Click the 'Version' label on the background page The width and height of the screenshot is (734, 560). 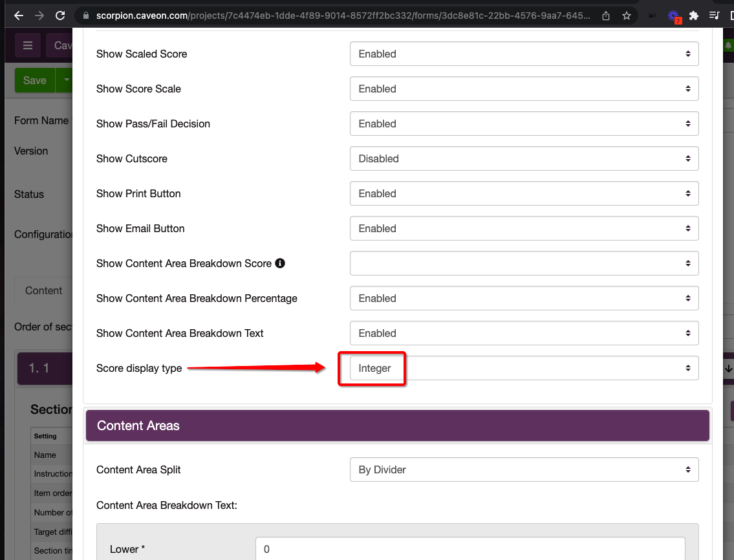point(31,151)
